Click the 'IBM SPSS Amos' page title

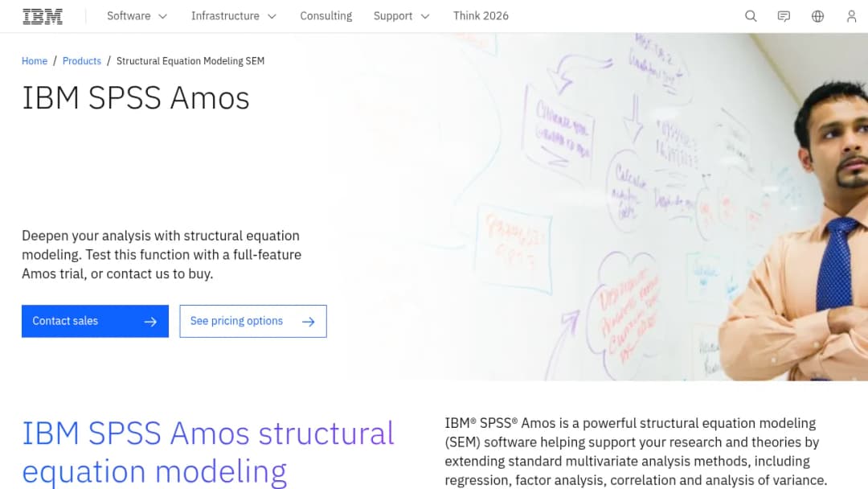136,98
